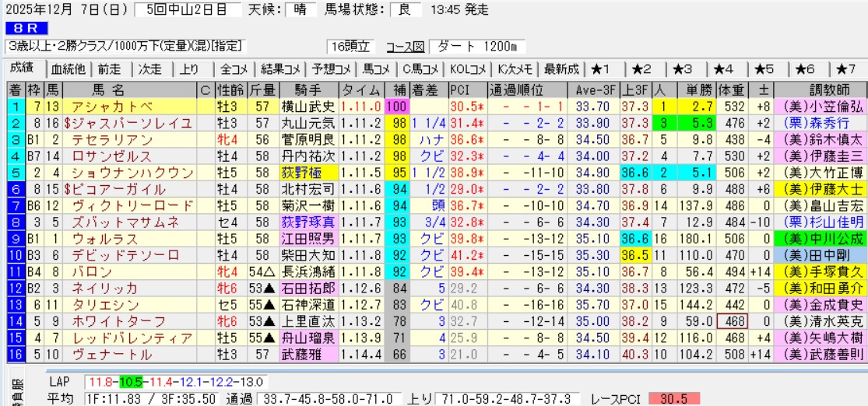This screenshot has height=406, width=868.
Task: Switch to the 前走 tab
Action: click(109, 68)
